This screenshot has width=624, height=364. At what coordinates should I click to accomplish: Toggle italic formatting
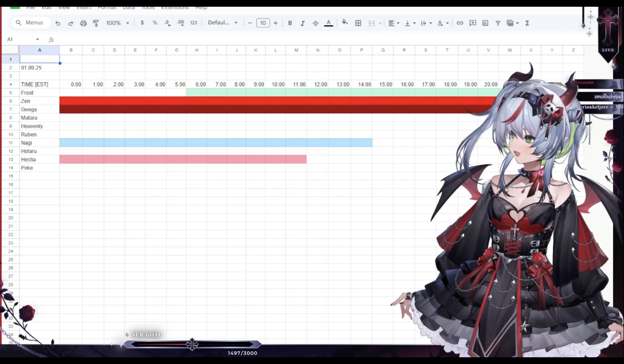point(303,23)
